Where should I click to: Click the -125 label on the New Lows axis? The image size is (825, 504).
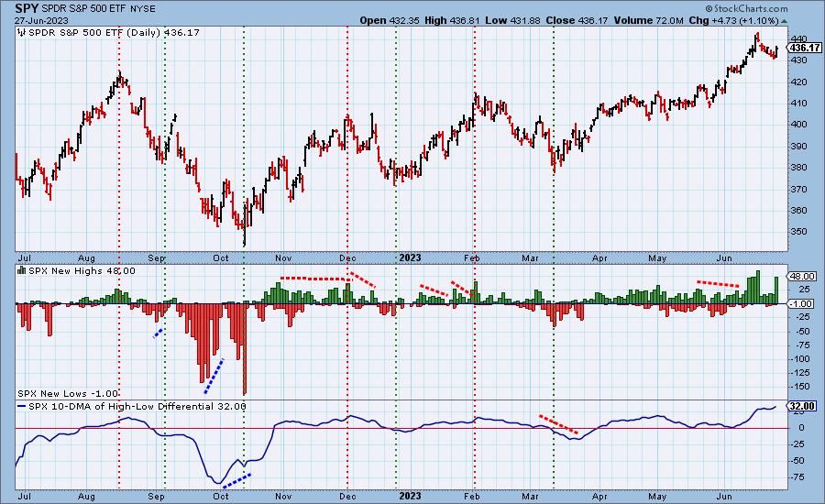tap(799, 372)
